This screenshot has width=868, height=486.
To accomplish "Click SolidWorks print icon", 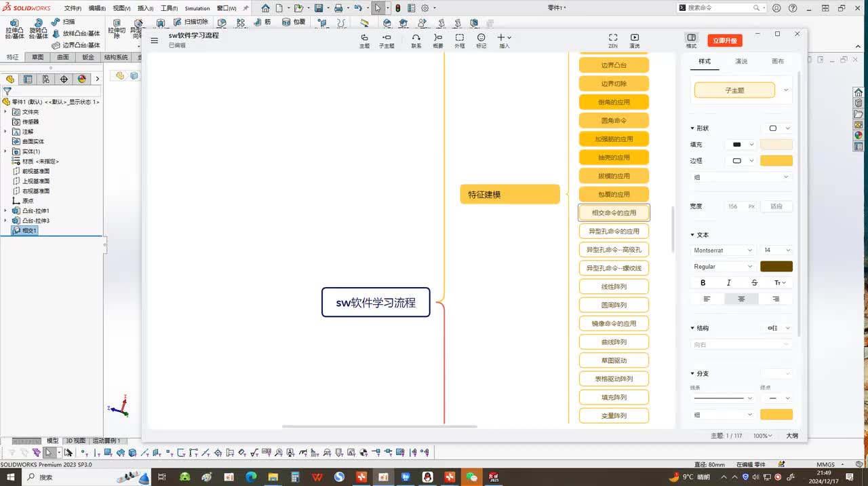I will coord(338,8).
